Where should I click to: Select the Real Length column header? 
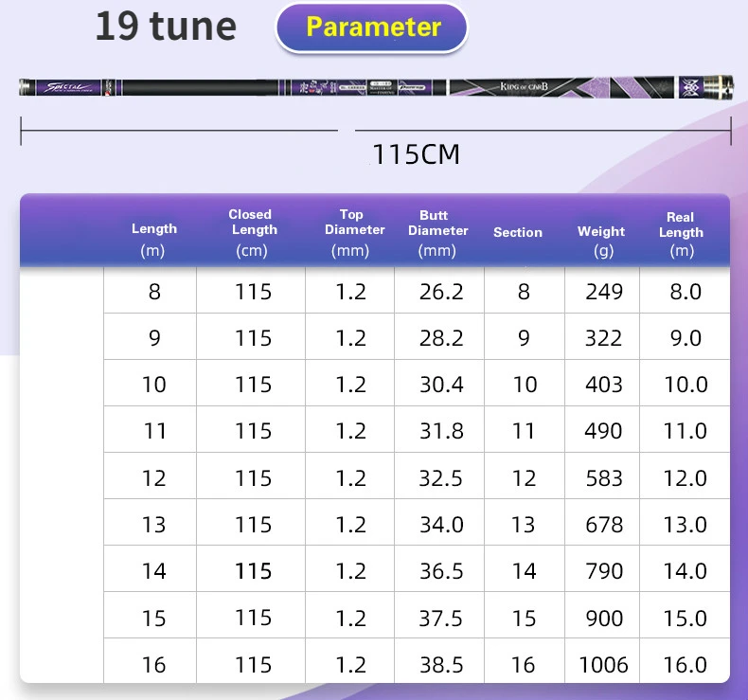pos(682,232)
